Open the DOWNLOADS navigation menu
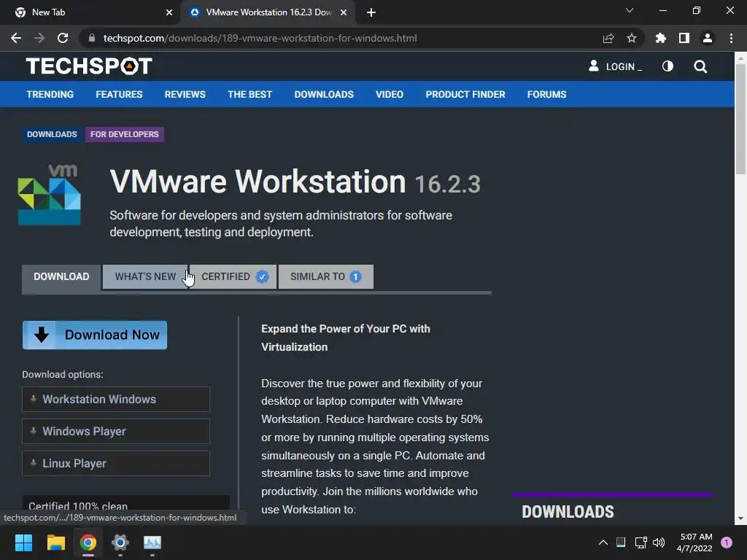The width and height of the screenshot is (747, 560). coord(324,94)
